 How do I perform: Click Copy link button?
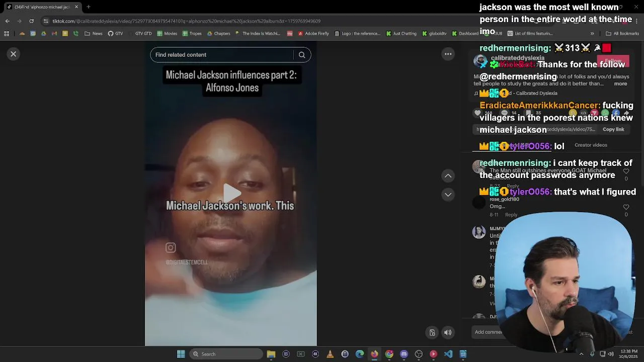[x=613, y=129]
